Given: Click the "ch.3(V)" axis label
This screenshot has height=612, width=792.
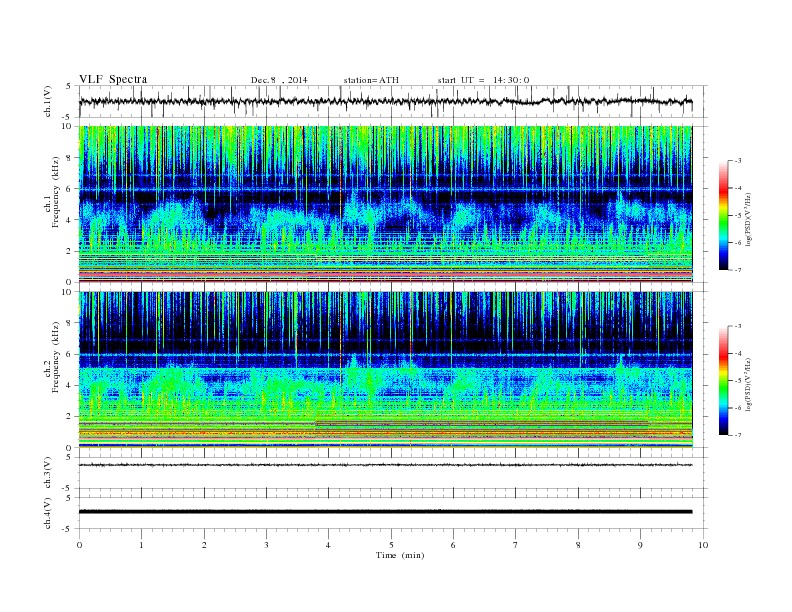Looking at the screenshot, I should tap(48, 473).
